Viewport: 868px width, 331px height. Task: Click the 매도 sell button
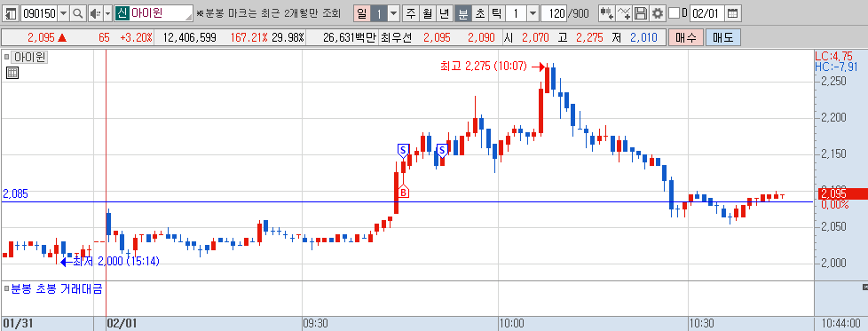click(x=723, y=37)
